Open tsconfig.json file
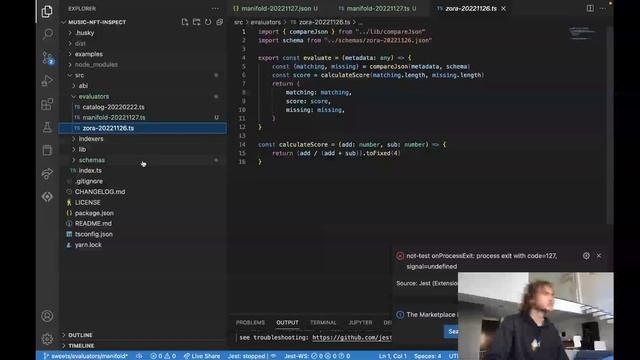The image size is (640, 360). pos(93,234)
